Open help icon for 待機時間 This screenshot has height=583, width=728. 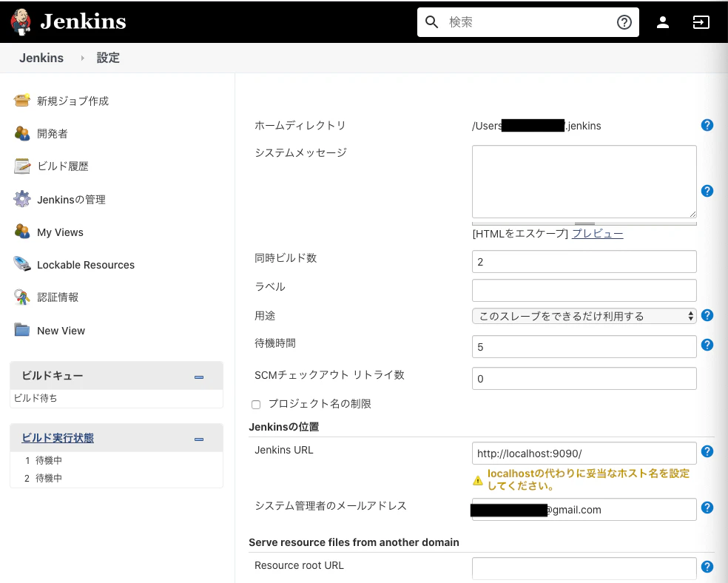[707, 345]
